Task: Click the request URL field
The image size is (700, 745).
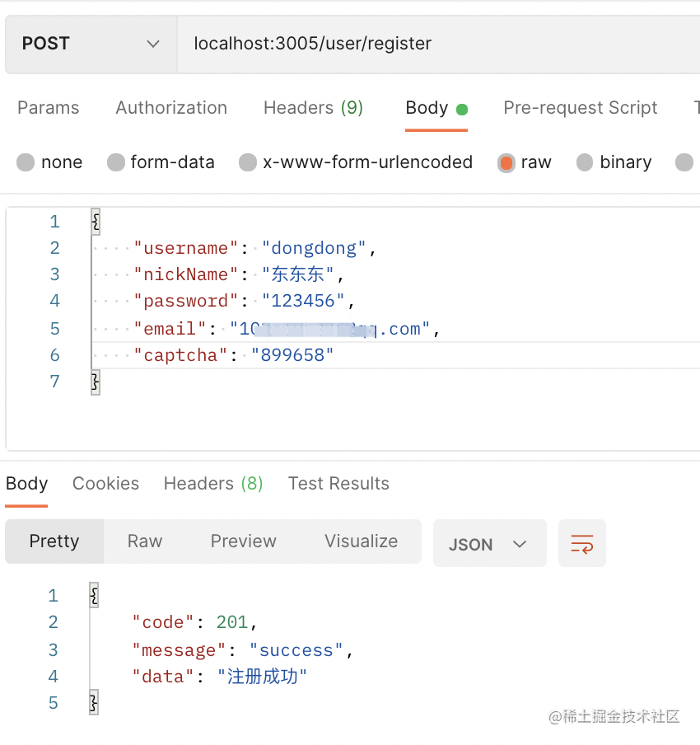Action: click(436, 44)
